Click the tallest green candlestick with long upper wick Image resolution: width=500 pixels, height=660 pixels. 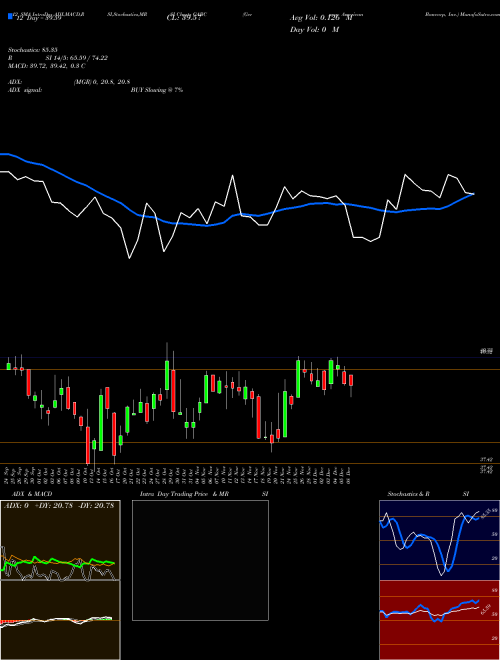pyautogui.click(x=167, y=368)
